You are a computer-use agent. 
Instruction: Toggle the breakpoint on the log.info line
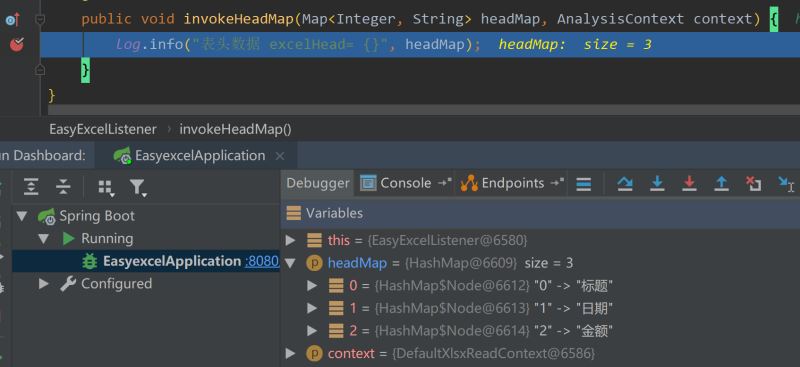tap(17, 44)
